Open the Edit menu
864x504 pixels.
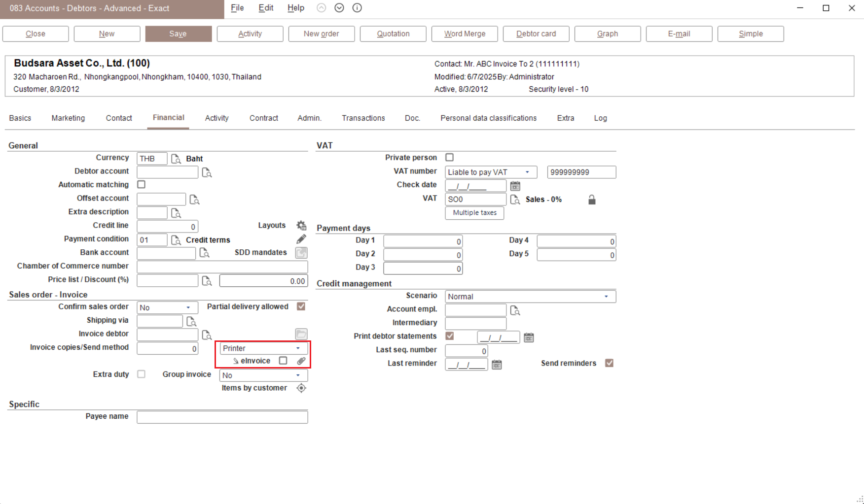[265, 8]
